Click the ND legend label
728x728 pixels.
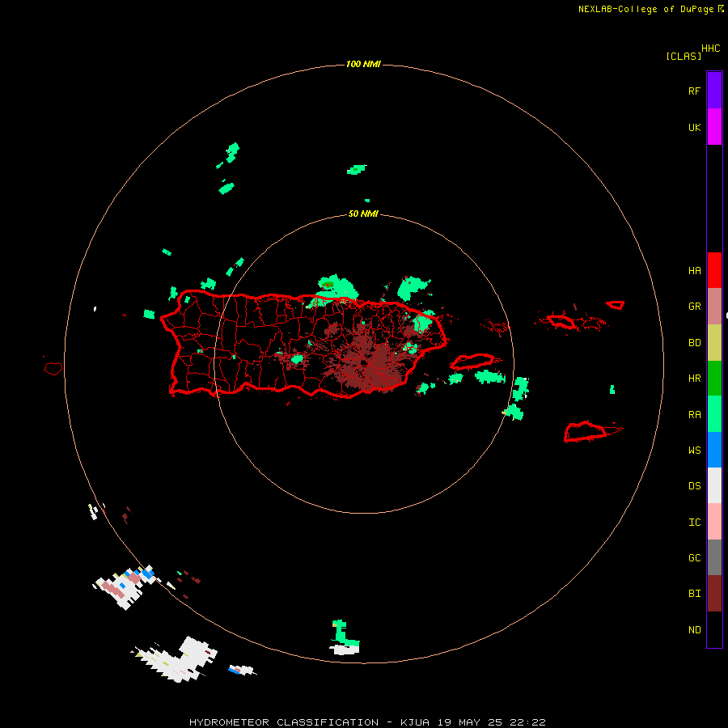click(694, 630)
